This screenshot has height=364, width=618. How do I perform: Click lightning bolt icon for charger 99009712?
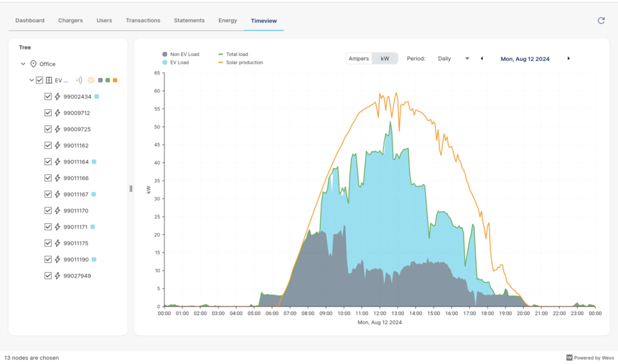point(57,113)
